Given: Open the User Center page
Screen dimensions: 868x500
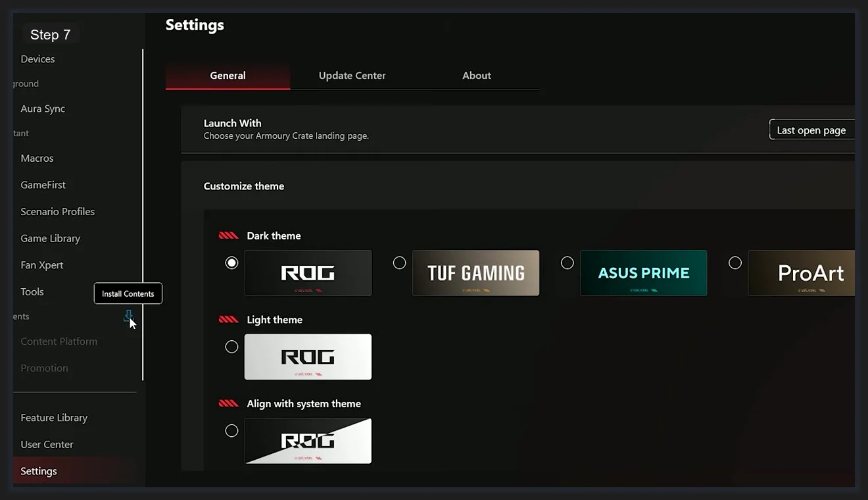Looking at the screenshot, I should 47,444.
